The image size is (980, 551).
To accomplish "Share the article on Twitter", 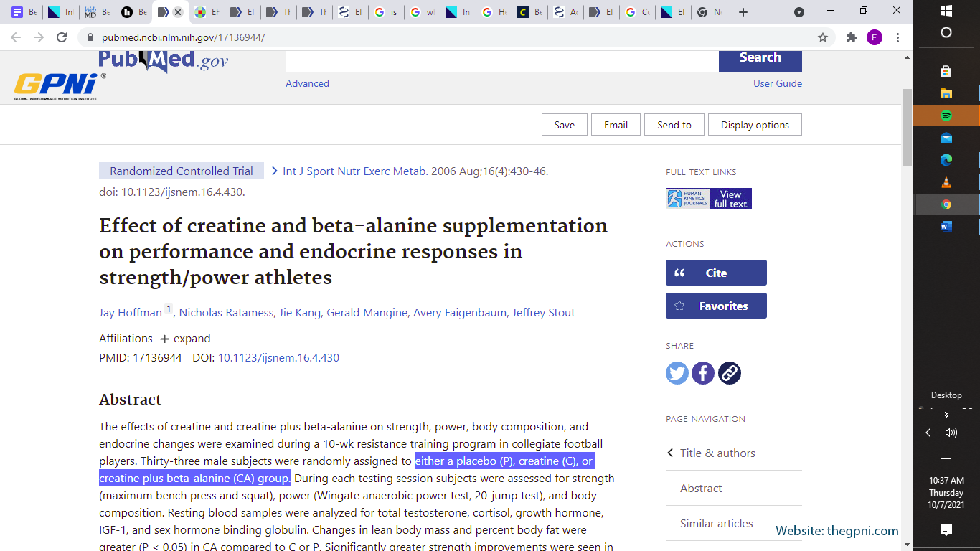I will coord(677,373).
